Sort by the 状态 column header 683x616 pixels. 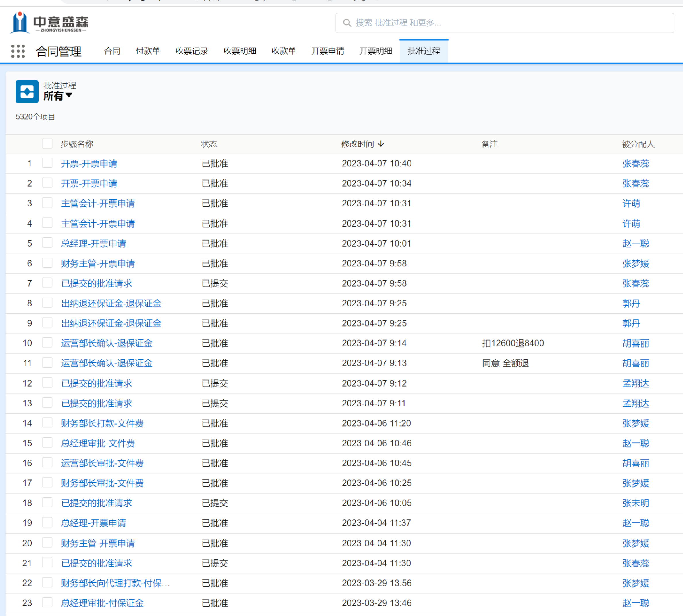click(209, 144)
